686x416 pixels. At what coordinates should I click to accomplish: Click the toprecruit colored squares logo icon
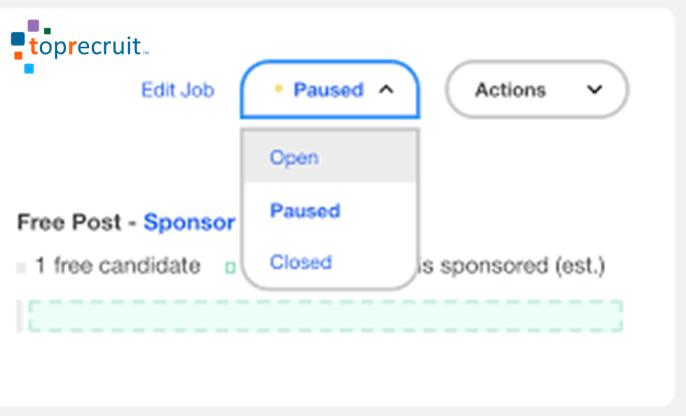click(x=31, y=46)
